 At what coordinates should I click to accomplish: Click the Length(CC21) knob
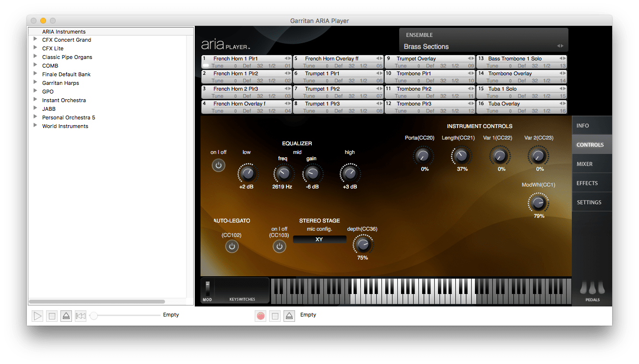461,155
